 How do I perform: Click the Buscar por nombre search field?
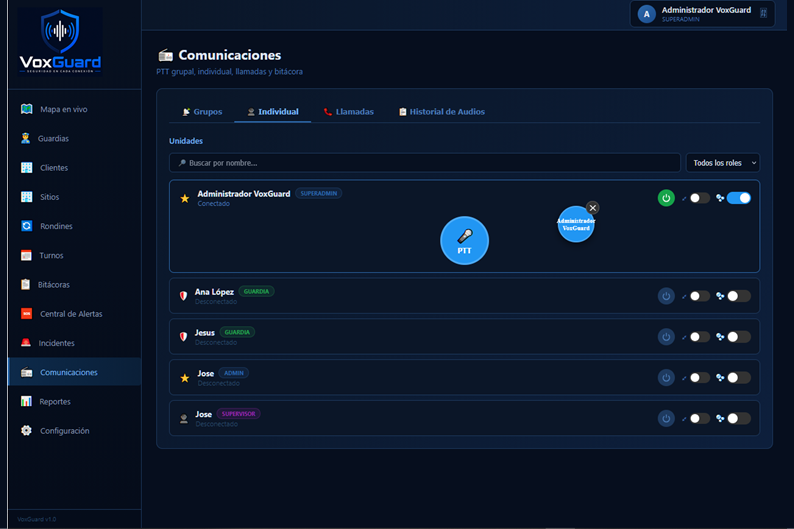[425, 163]
